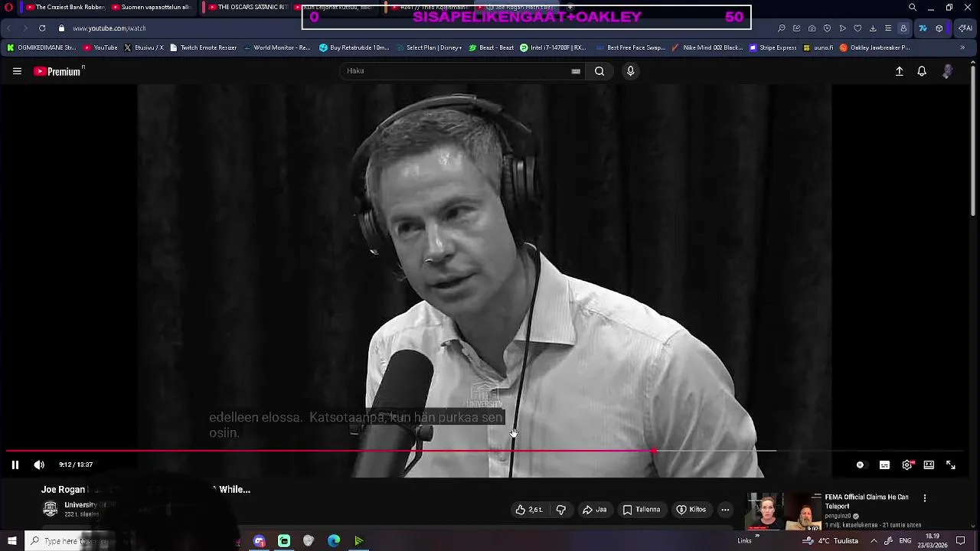Open the on-screen keyboard in search box

tap(576, 71)
